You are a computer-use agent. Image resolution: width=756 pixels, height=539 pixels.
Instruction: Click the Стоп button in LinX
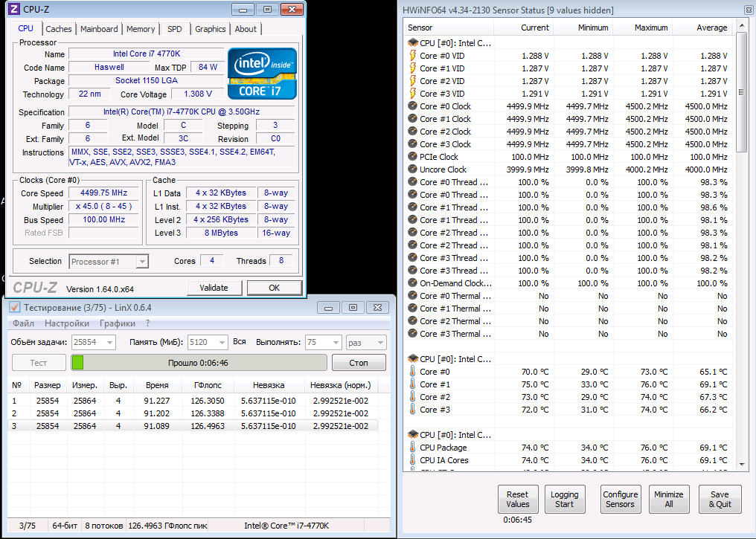point(358,363)
